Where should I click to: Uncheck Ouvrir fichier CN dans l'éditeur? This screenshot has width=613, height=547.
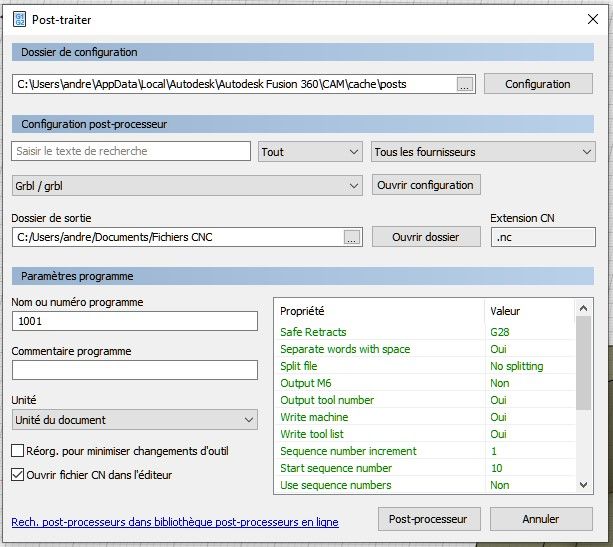pyautogui.click(x=18, y=475)
